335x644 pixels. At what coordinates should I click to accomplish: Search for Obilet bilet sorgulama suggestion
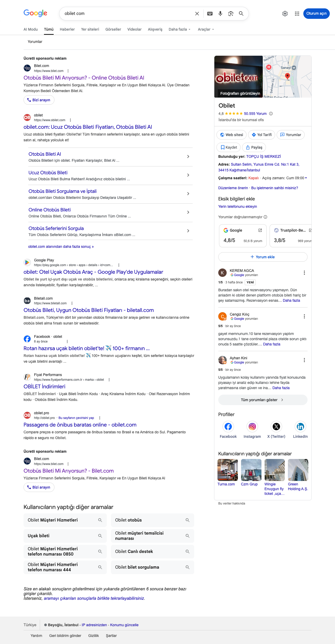tap(153, 567)
